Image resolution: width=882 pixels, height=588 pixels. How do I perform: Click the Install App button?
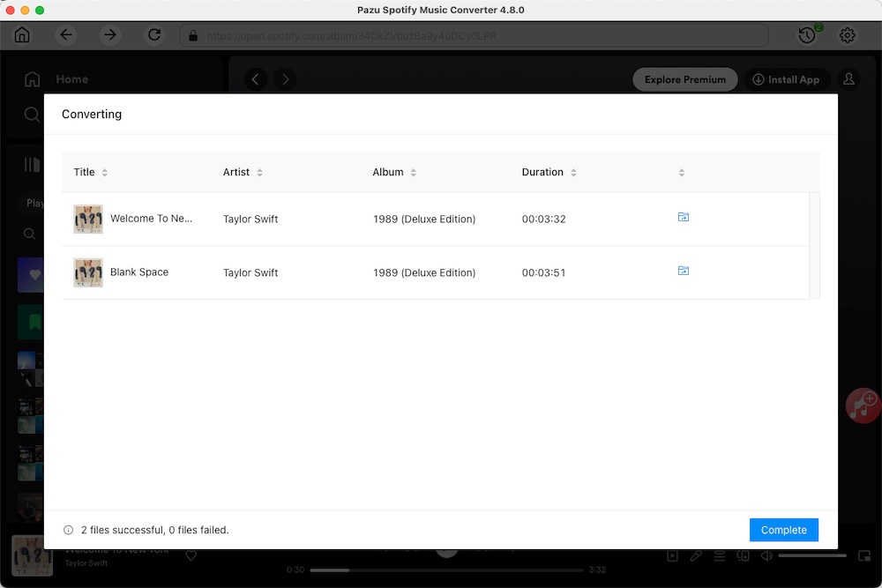coord(787,79)
